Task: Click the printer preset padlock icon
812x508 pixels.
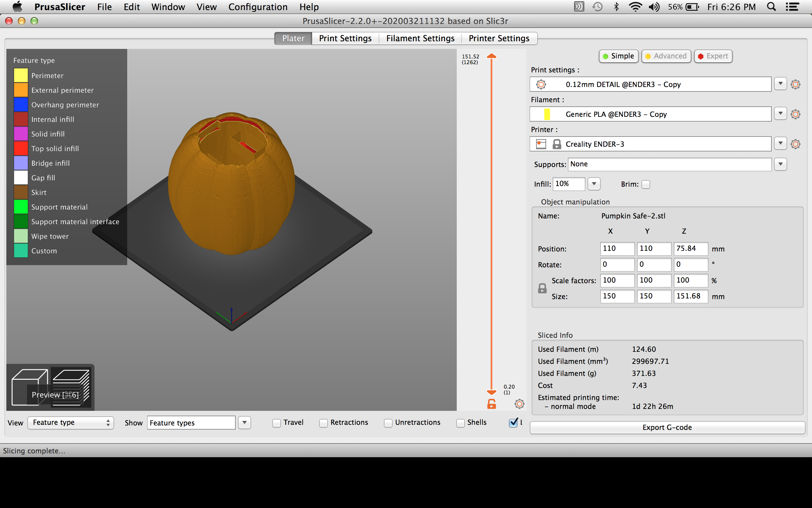Action: (557, 144)
